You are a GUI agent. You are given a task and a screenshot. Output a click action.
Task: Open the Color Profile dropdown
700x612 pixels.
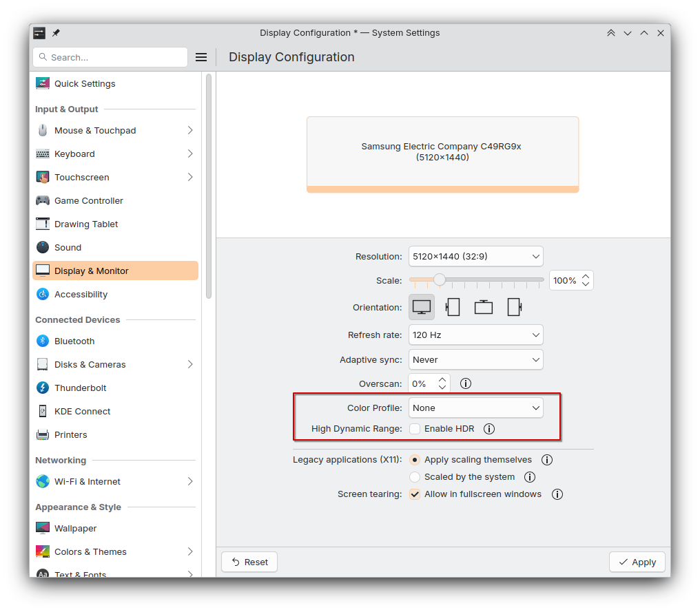(x=475, y=408)
